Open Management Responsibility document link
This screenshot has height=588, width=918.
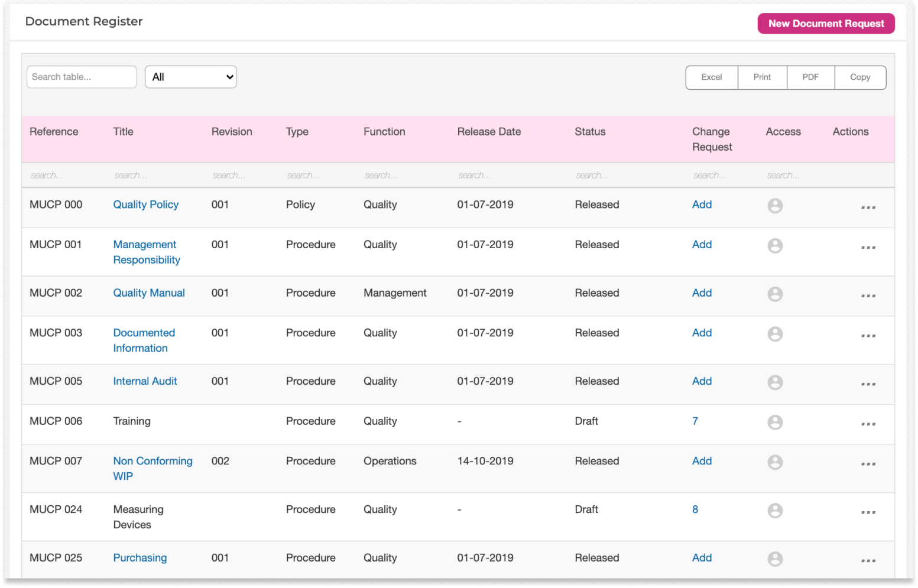(x=147, y=252)
